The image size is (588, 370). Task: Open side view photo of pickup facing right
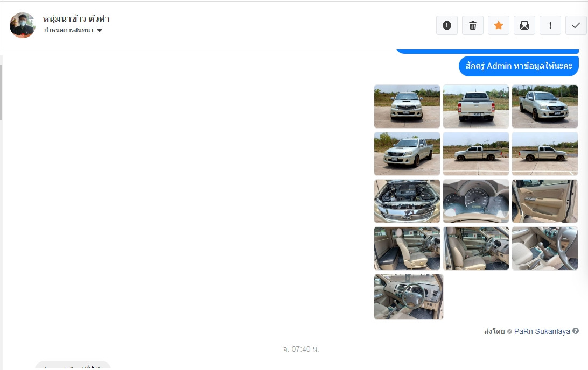[545, 154]
